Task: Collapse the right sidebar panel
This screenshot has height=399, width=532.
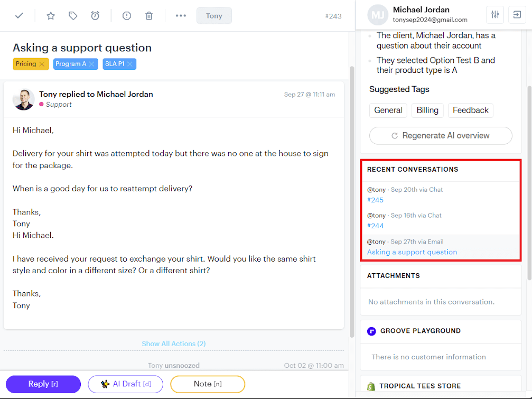Action: [516, 15]
